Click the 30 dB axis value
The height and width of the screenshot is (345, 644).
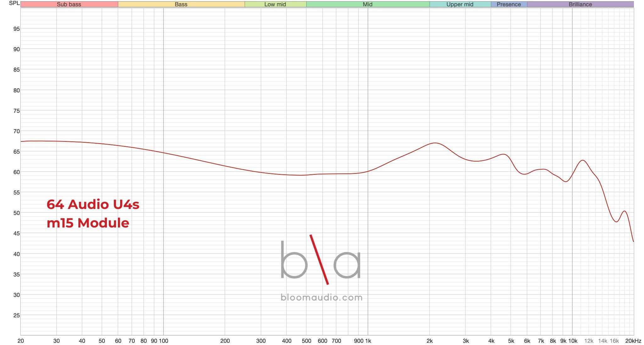16,295
